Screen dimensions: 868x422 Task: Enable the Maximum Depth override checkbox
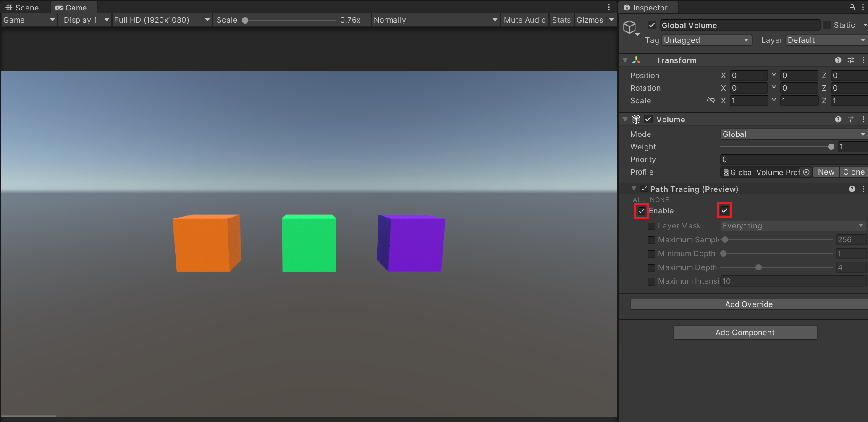(x=651, y=267)
